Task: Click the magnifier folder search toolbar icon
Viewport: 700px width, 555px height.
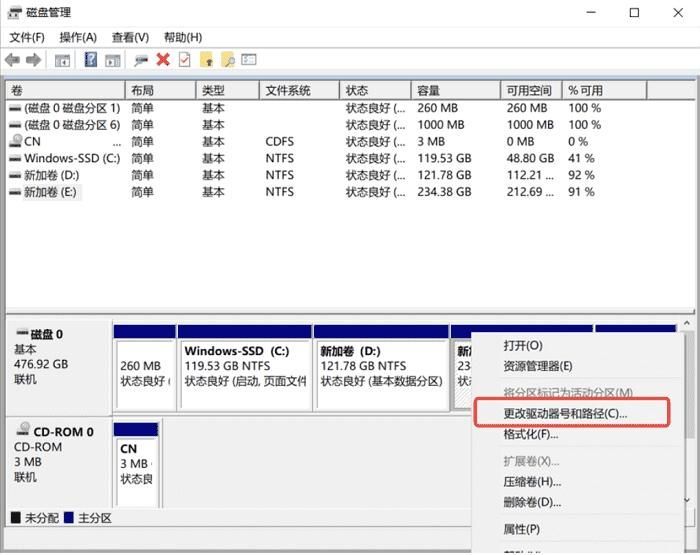Action: [x=228, y=59]
